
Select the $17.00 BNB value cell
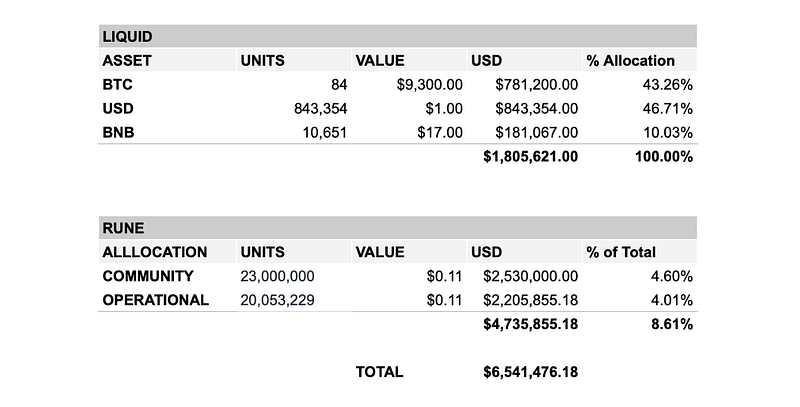click(x=409, y=132)
